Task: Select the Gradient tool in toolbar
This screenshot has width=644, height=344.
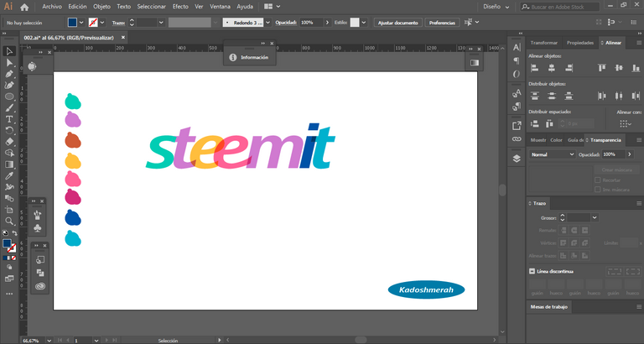Action: click(9, 164)
